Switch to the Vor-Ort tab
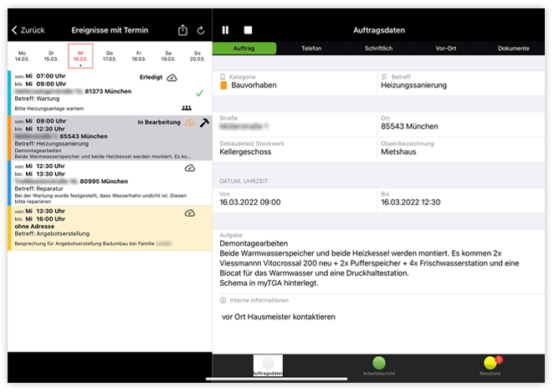This screenshot has width=554, height=392. (446, 48)
